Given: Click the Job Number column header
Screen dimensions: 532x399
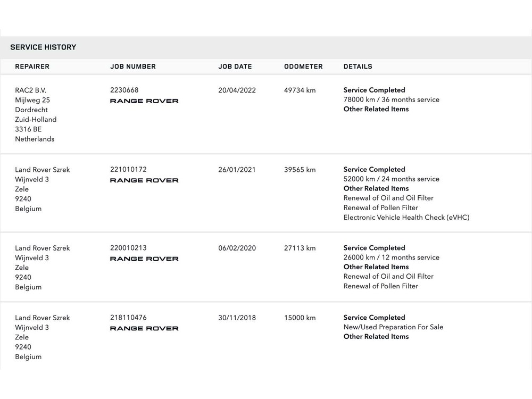Looking at the screenshot, I should (x=133, y=66).
